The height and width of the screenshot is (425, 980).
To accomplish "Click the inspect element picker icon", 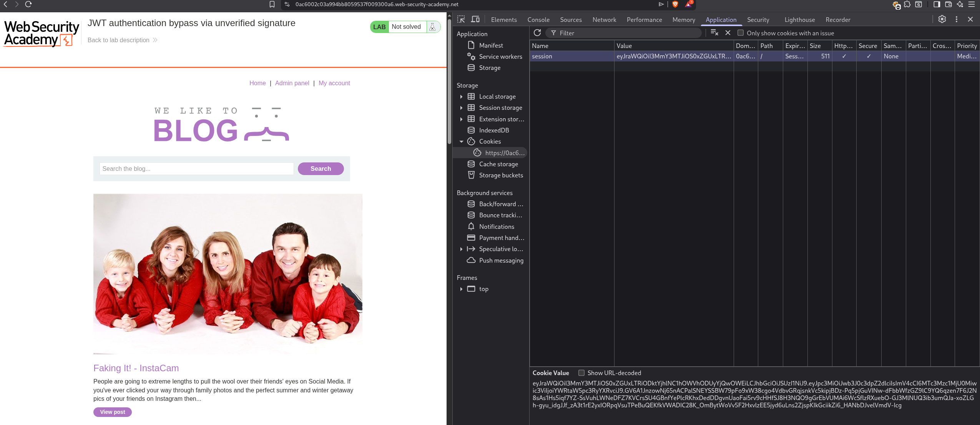I will [x=461, y=19].
